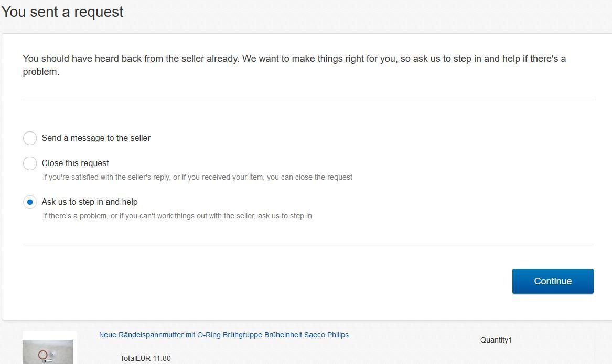Click the divider line above the Continue button
Screen dimensions: 612x364
[308, 245]
